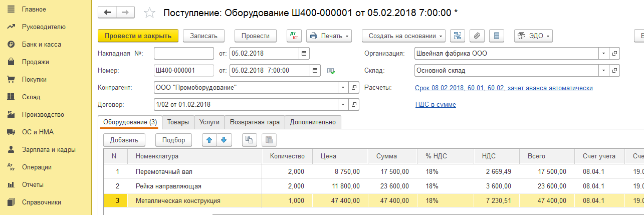Open Продажи section in sidebar

click(x=35, y=62)
